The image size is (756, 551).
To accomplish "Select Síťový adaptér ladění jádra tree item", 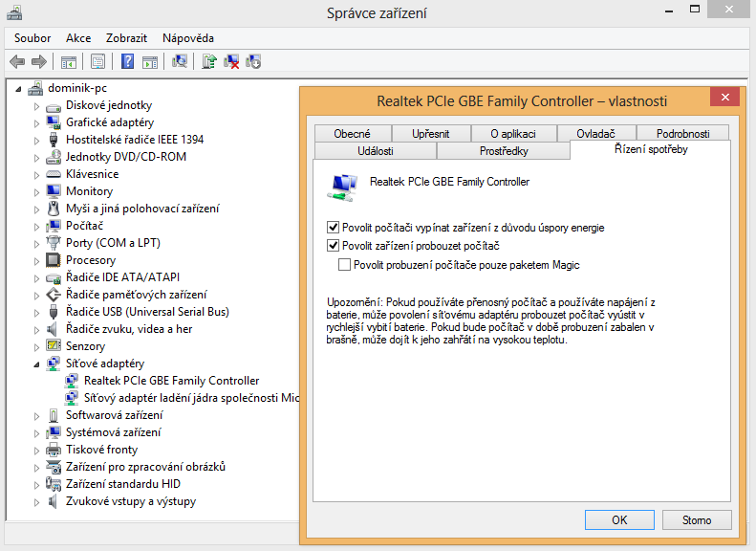I will pos(182,398).
